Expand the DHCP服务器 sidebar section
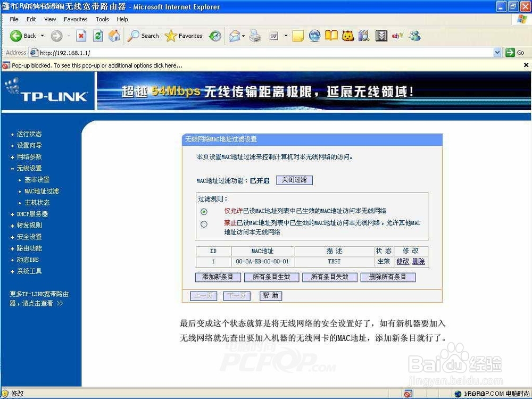The image size is (532, 399). [13, 214]
